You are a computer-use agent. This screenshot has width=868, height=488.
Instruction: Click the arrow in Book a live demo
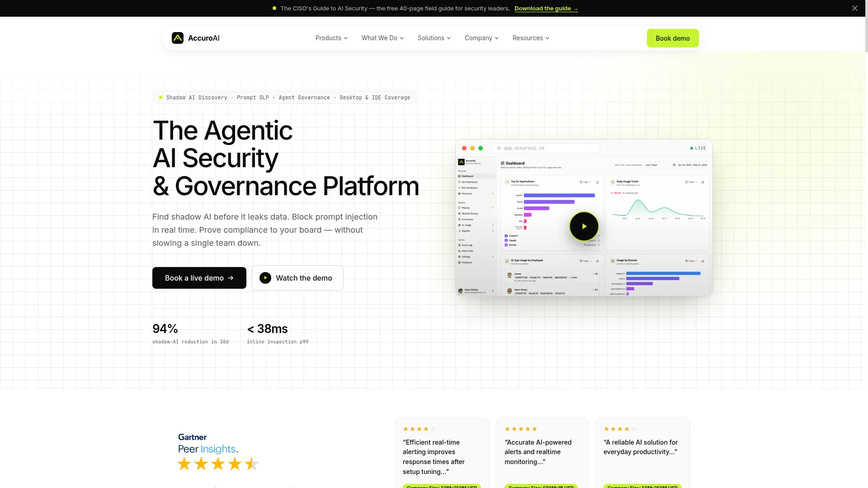click(x=231, y=278)
